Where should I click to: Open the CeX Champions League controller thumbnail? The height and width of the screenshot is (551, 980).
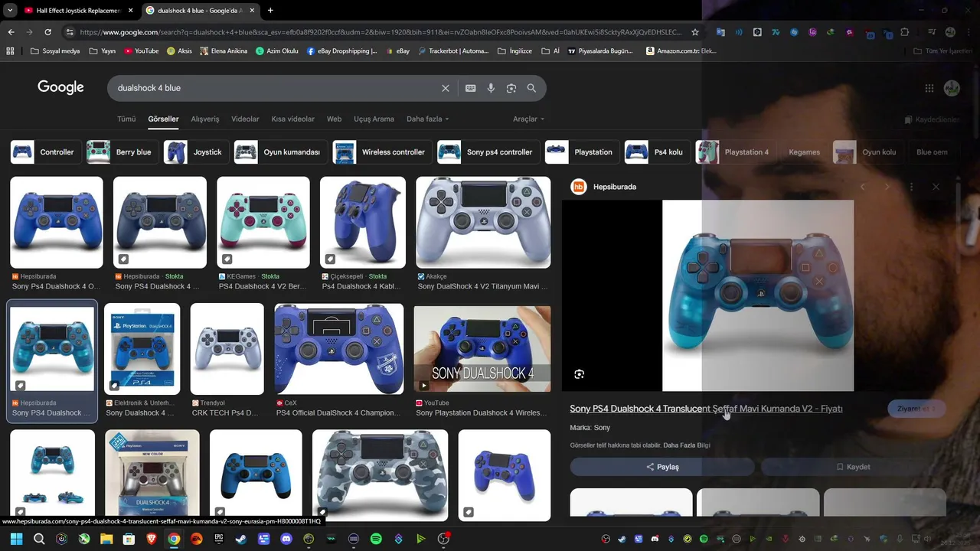click(x=339, y=349)
